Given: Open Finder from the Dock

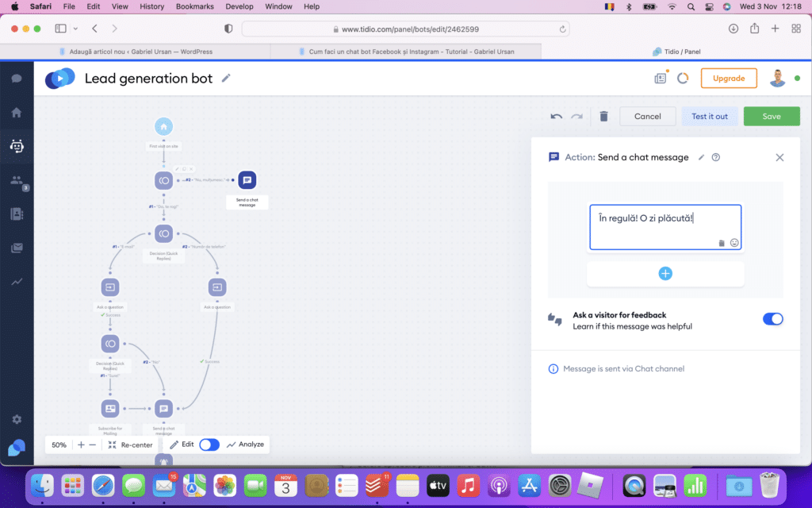Looking at the screenshot, I should 43,486.
